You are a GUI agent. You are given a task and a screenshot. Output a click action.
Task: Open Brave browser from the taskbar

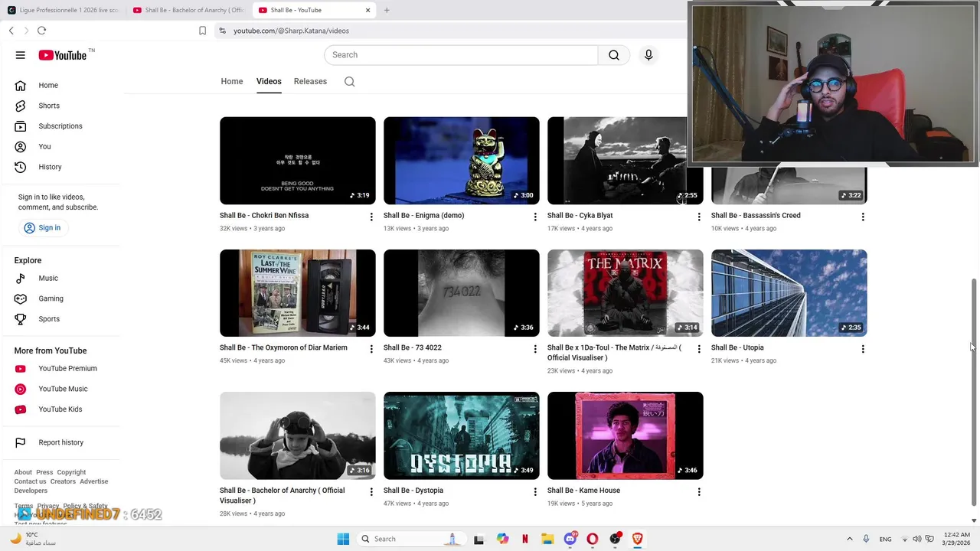(637, 539)
